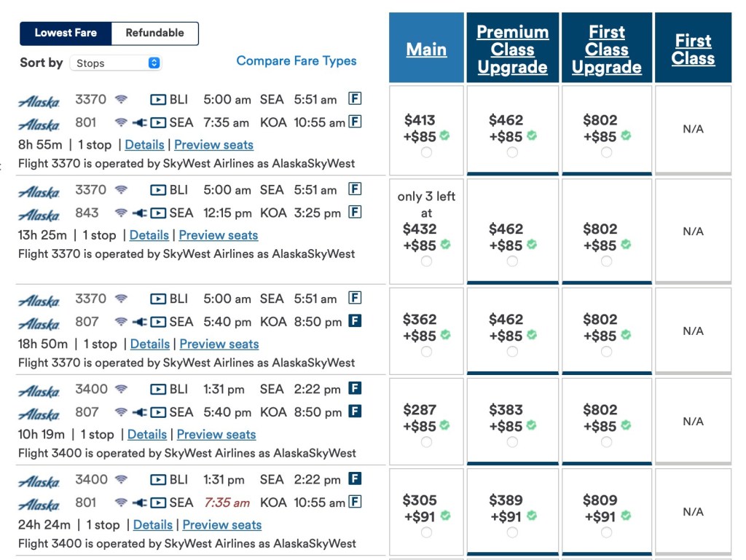Click the Main fare column header
The height and width of the screenshot is (560, 746).
(x=426, y=50)
